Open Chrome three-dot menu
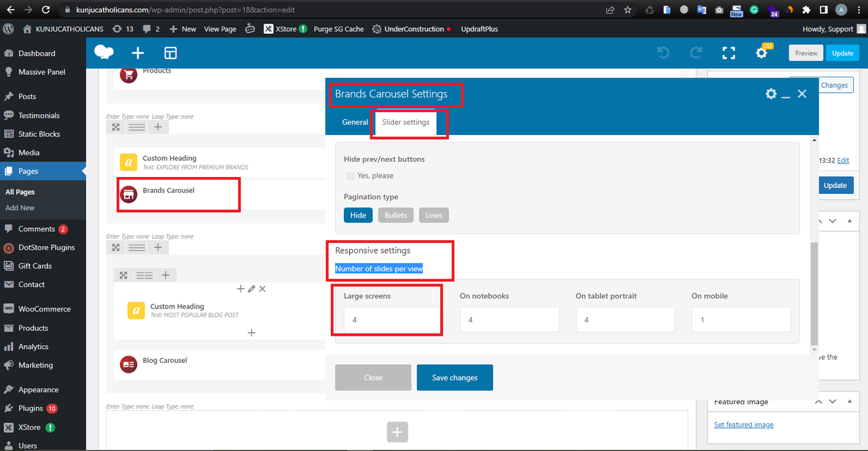The width and height of the screenshot is (868, 451). coord(859,10)
